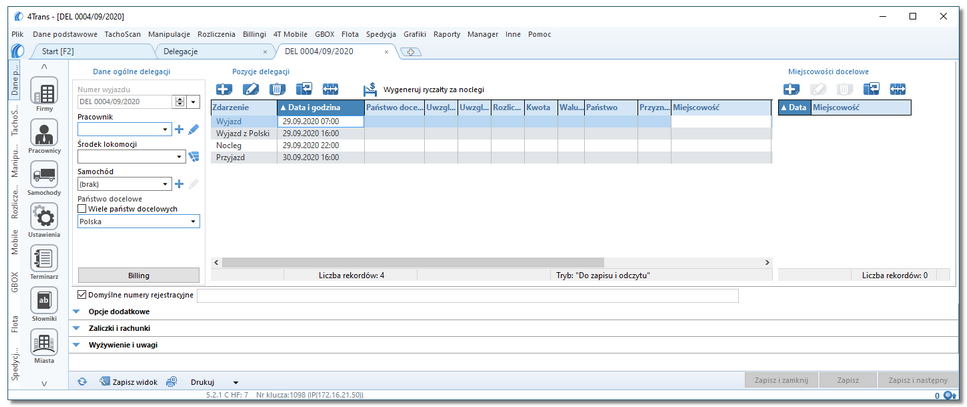The image size is (967, 407).
Task: Click icon right of Zapisz widok
Action: [172, 382]
